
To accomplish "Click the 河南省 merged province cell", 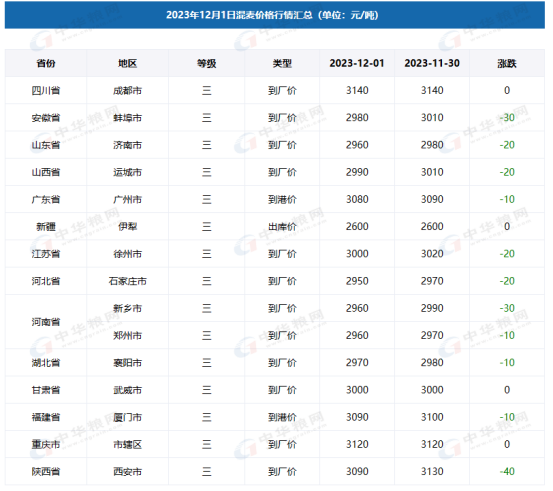I will [46, 322].
